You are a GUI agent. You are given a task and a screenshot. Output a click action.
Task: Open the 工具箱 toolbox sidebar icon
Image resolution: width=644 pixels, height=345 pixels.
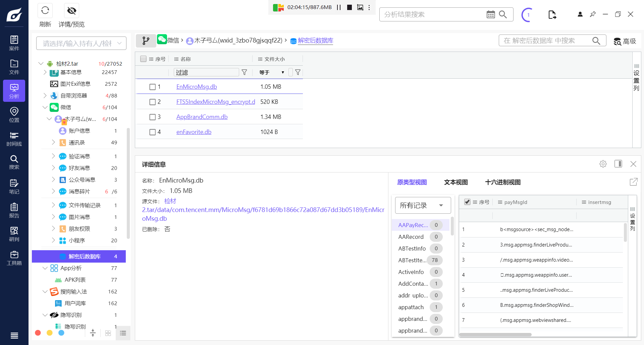pyautogui.click(x=14, y=258)
